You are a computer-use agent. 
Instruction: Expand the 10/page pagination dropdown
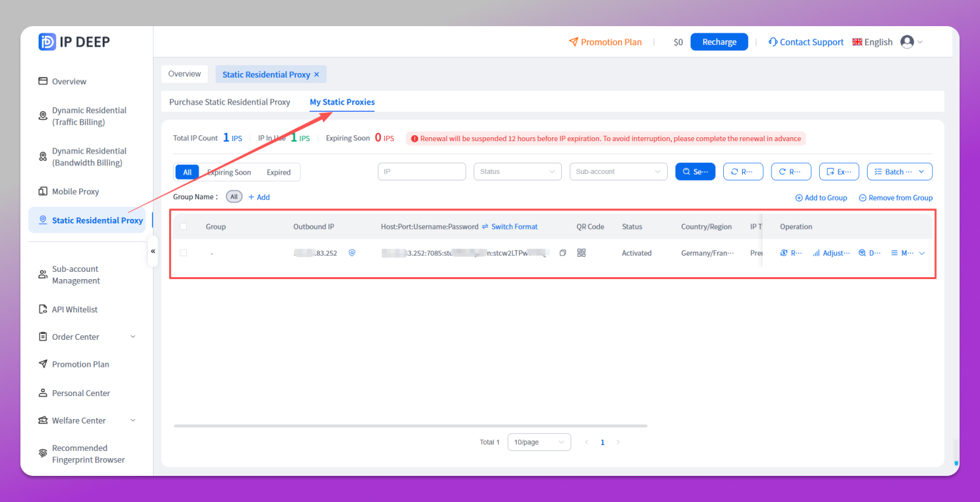[x=538, y=442]
